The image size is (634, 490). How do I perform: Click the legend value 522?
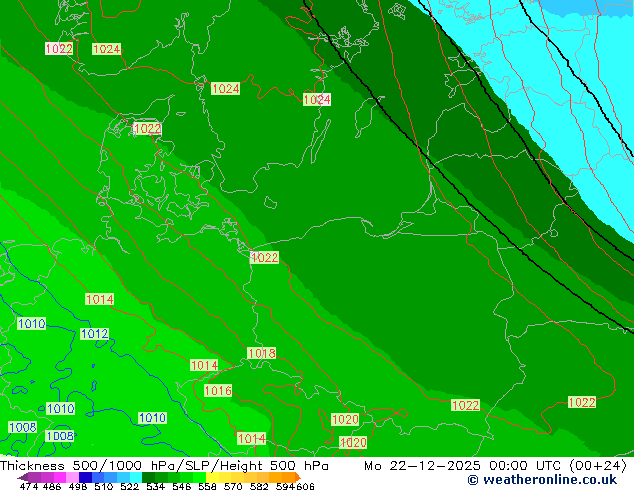(x=129, y=486)
